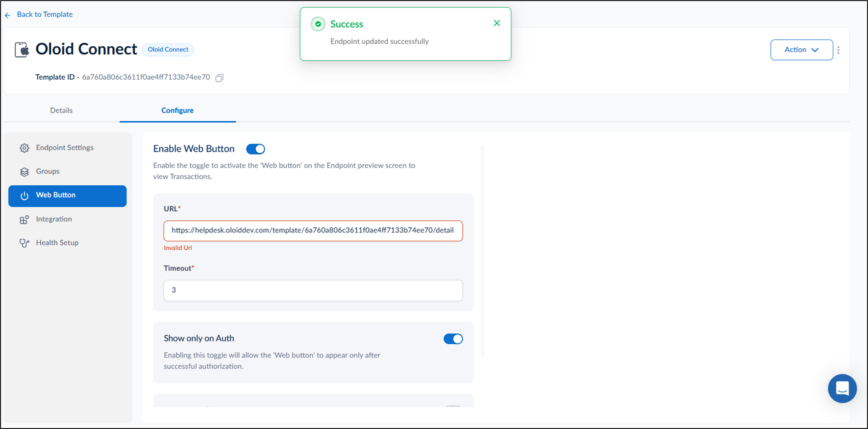Disable the Show only on Auth toggle
Image resolution: width=868 pixels, height=429 pixels.
453,339
